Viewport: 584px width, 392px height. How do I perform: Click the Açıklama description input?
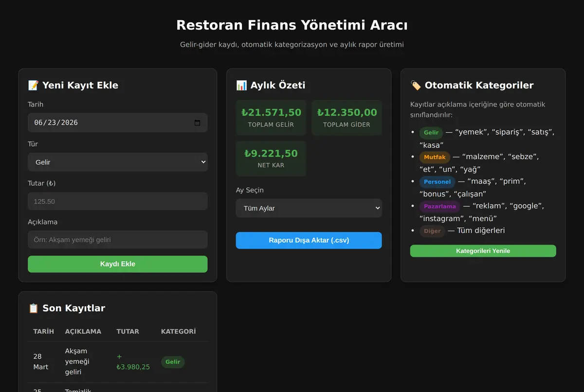click(118, 240)
